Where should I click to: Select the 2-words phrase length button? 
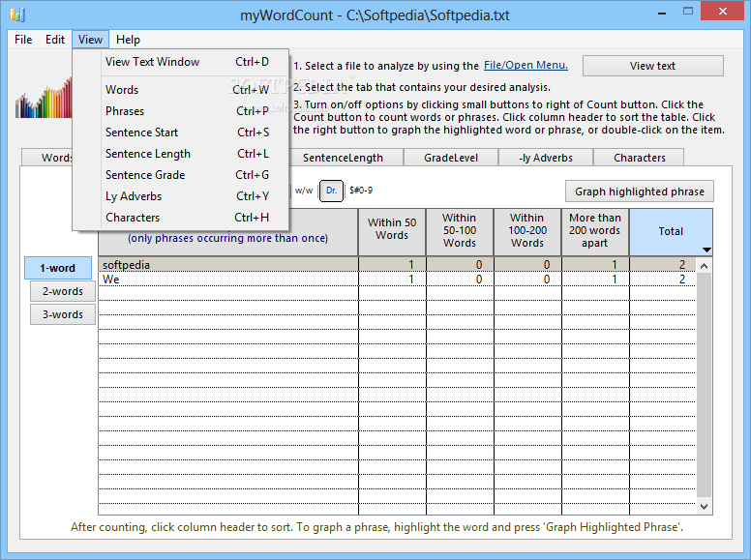[63, 291]
